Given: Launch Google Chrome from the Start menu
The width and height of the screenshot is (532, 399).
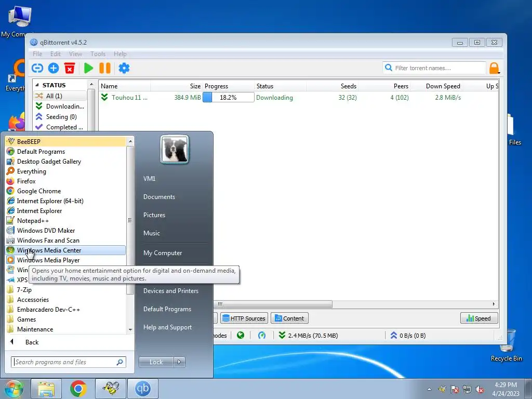Looking at the screenshot, I should (65, 191).
